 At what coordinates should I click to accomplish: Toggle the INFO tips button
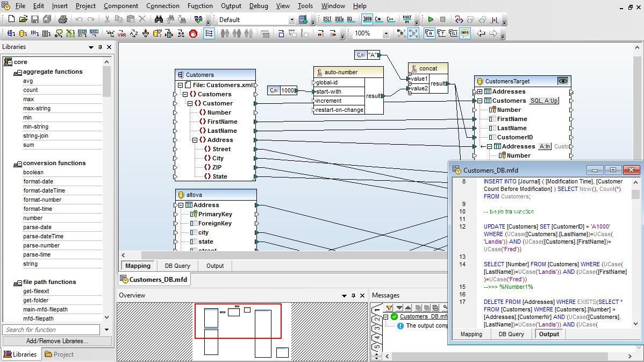[464, 33]
